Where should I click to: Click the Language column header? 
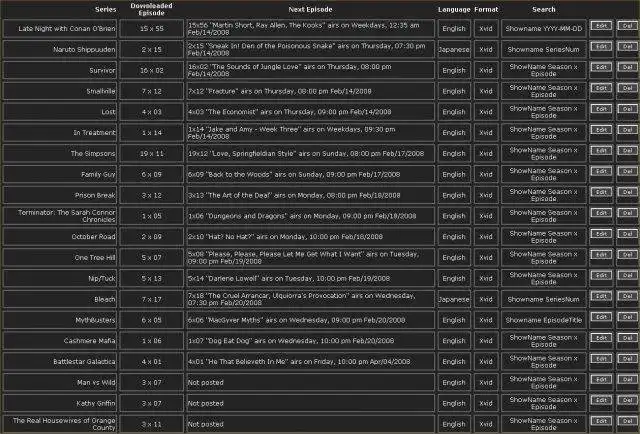pyautogui.click(x=454, y=9)
